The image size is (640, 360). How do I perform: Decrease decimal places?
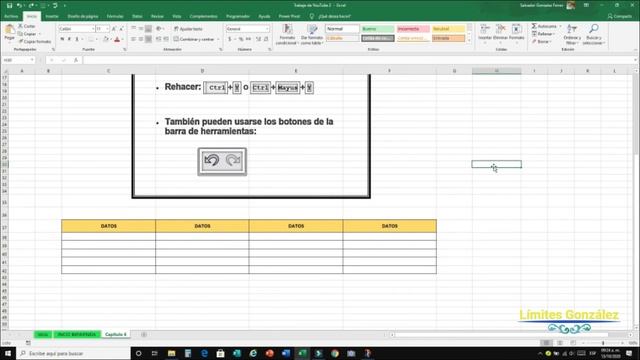tap(266, 39)
